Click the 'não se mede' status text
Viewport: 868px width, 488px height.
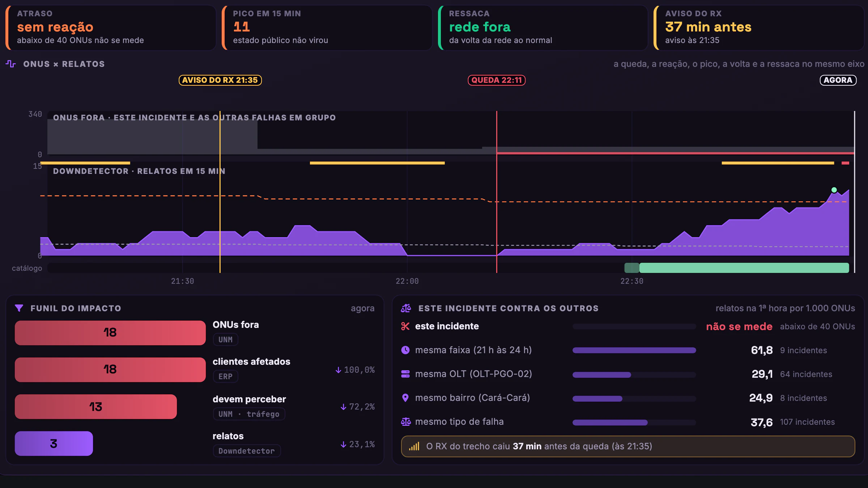pos(739,326)
